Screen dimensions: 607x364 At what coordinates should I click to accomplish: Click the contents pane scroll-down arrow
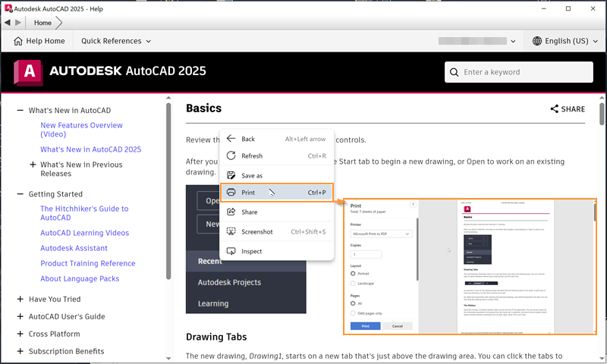[168, 358]
